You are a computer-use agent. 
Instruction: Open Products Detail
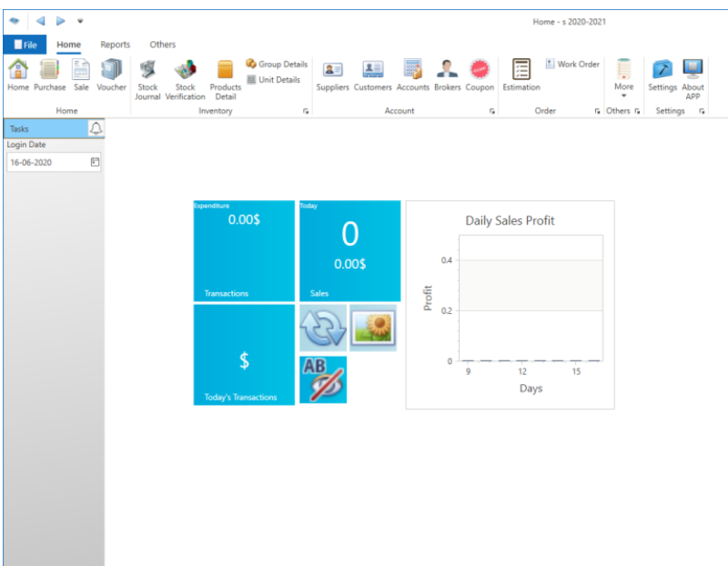(x=226, y=78)
